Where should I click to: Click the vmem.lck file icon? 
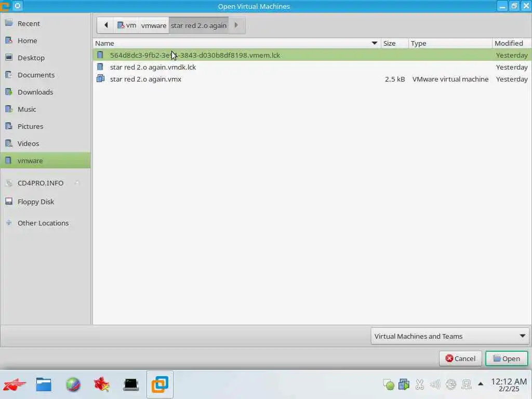point(100,55)
